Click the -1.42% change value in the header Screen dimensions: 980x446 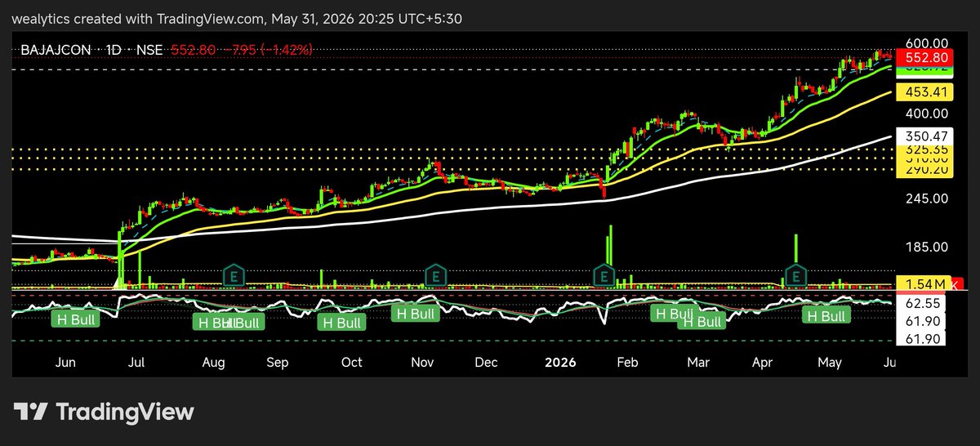tap(286, 50)
